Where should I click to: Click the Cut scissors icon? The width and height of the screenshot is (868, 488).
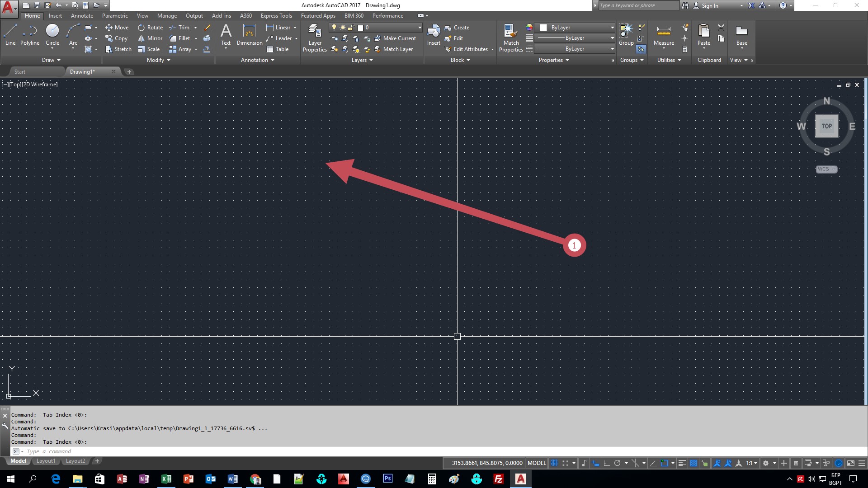pos(721,27)
